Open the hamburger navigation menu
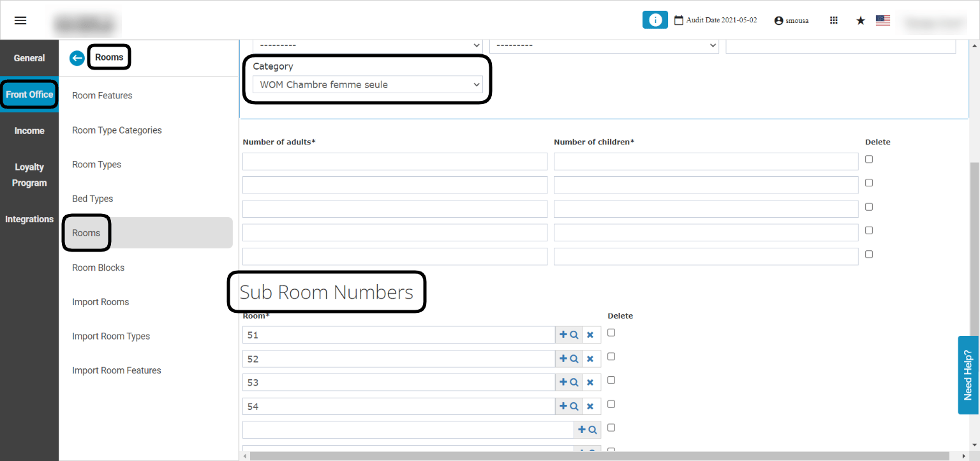 20,20
